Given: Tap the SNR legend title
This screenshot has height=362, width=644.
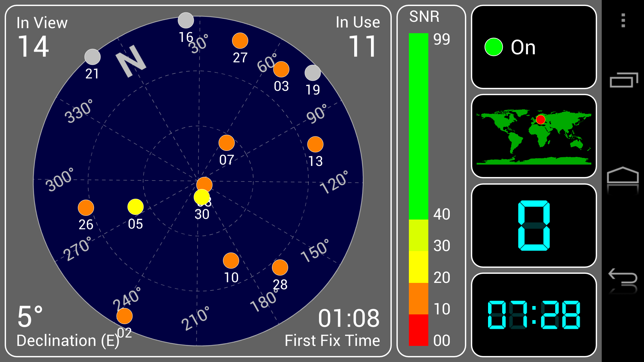Looking at the screenshot, I should (424, 16).
